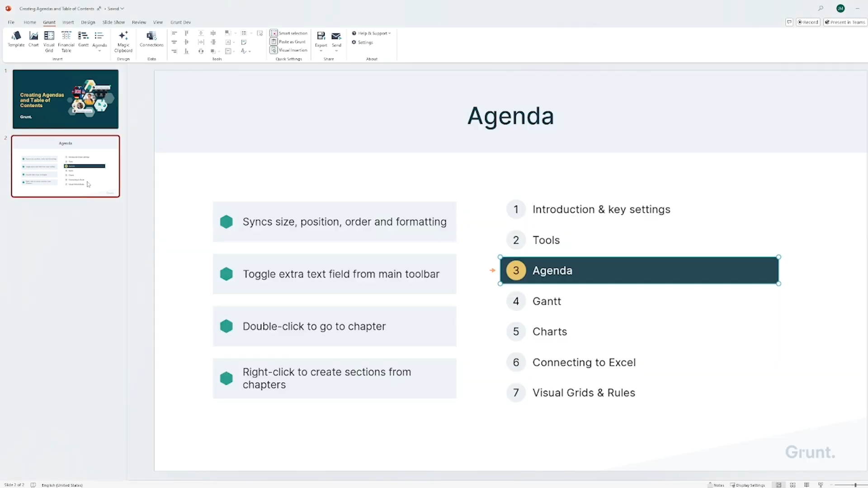Switch to the Home tab

[30, 22]
